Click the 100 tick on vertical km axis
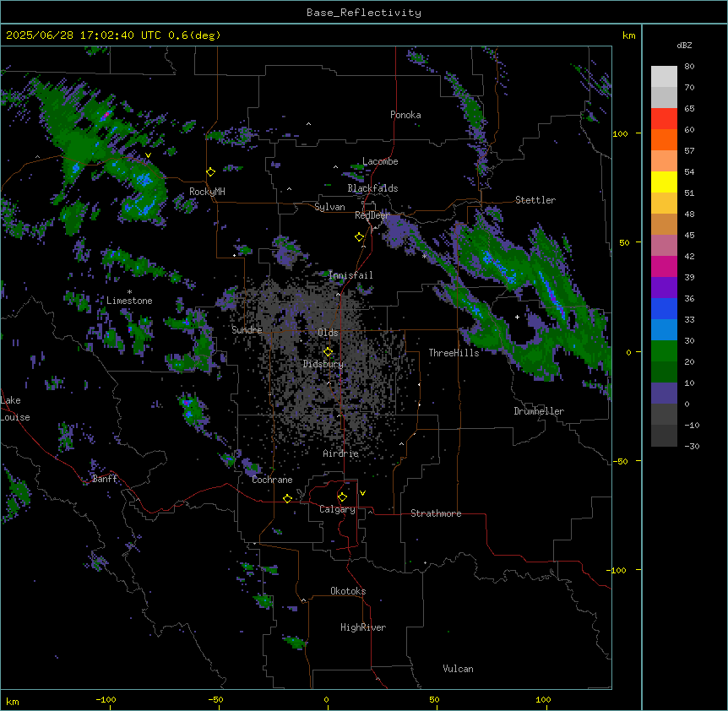The image size is (728, 711). (x=620, y=133)
